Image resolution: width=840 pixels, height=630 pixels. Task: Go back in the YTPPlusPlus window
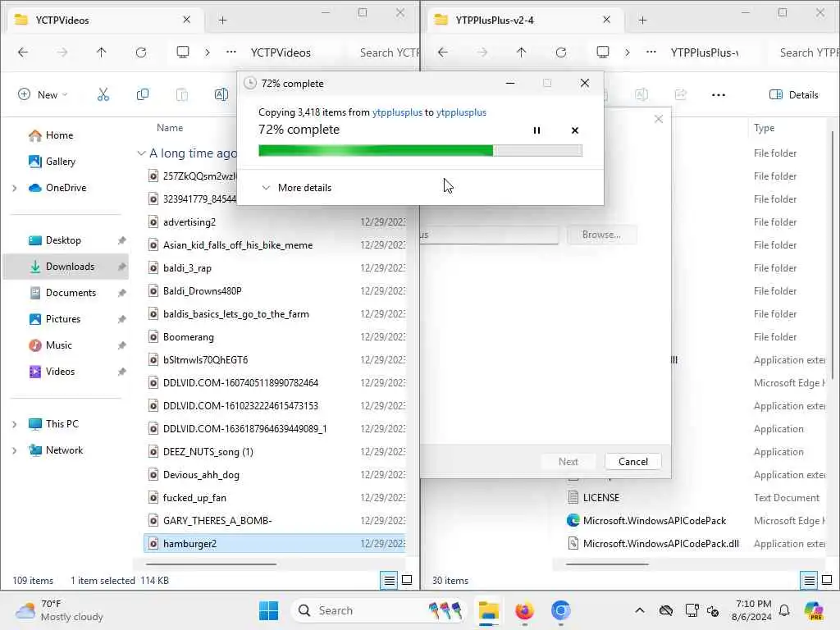442,52
